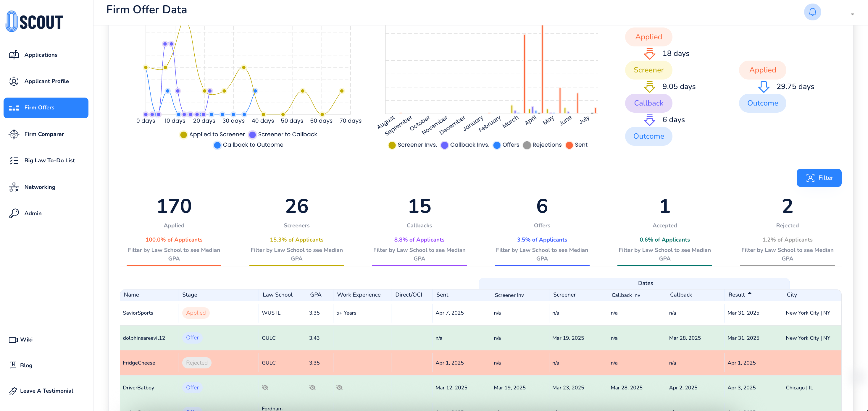The width and height of the screenshot is (868, 411).
Task: Open Applications via mailbox icon
Action: pyautogui.click(x=14, y=55)
